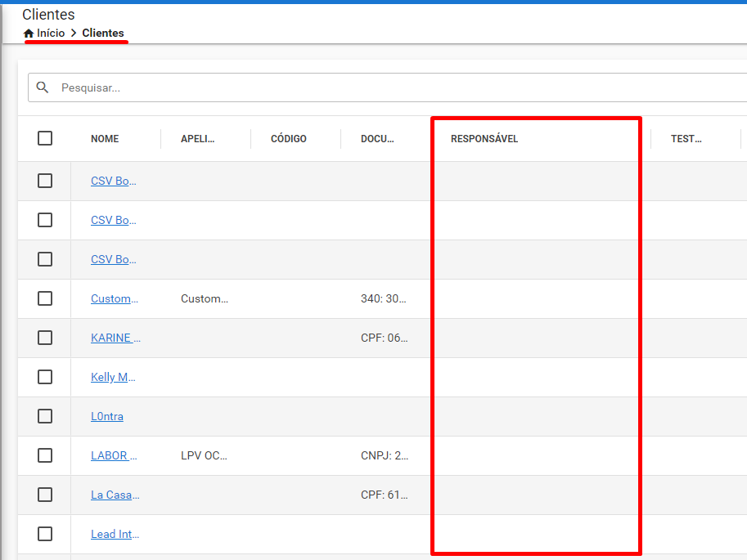
Task: Open the La Casa... client link
Action: tap(115, 495)
